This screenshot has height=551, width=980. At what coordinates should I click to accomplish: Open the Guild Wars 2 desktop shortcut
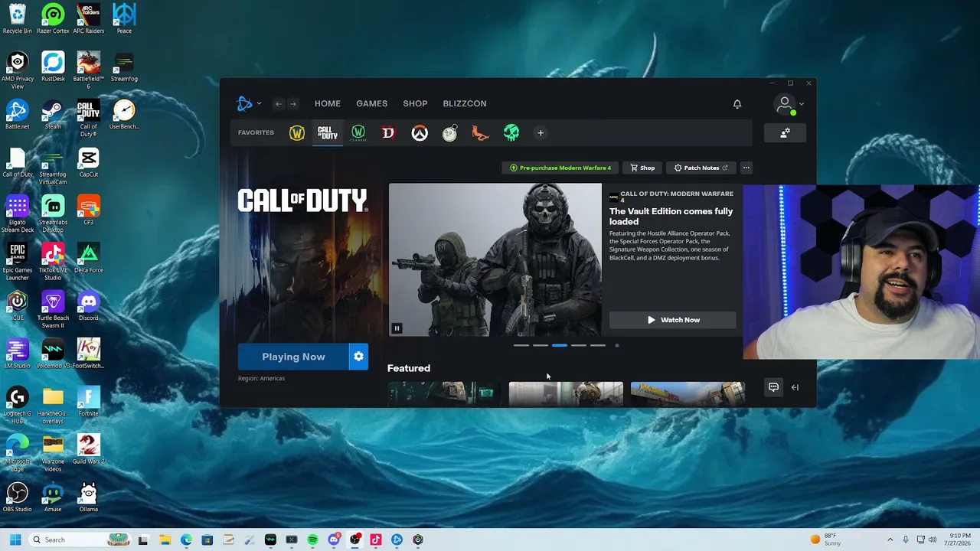(x=88, y=449)
